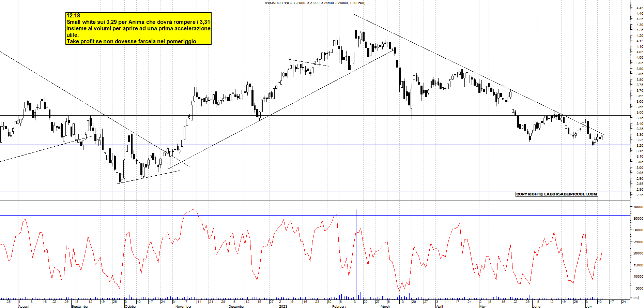
Task: Select the yellow annotation note box
Action: 138,29
